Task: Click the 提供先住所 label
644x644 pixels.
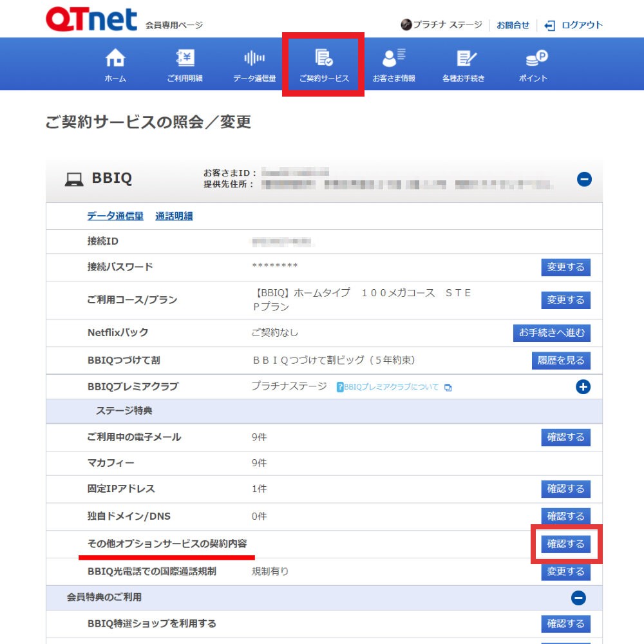Action: tap(229, 184)
